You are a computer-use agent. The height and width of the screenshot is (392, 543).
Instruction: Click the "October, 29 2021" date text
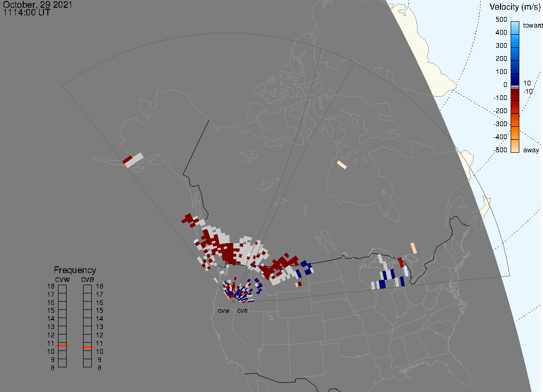(38, 5)
